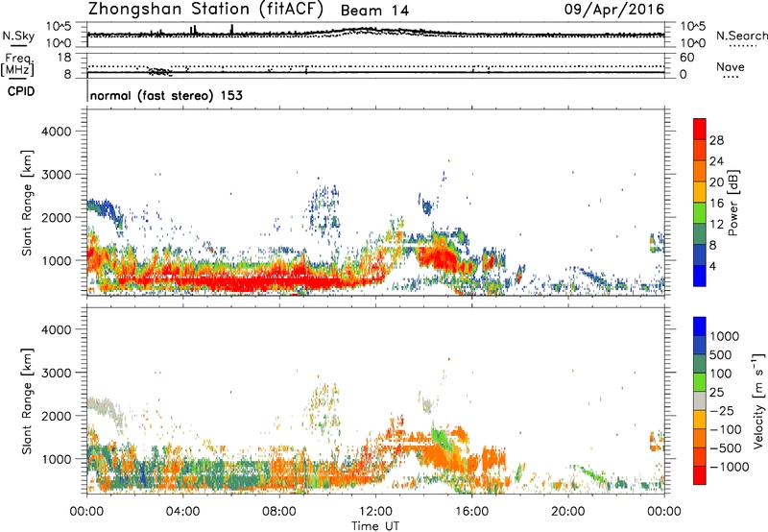The width and height of the screenshot is (768, 532).
Task: Click the 'Velocity [m s⁻¹]' colorbar label
Action: (758, 400)
